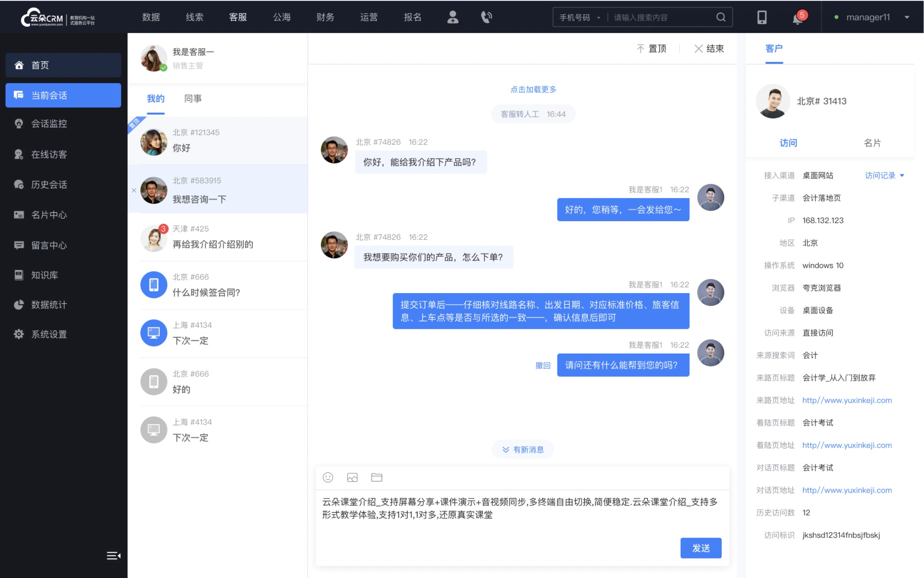Viewport: 924px width, 578px height.
Task: Click 有新消息 expander to load messages
Action: click(524, 450)
